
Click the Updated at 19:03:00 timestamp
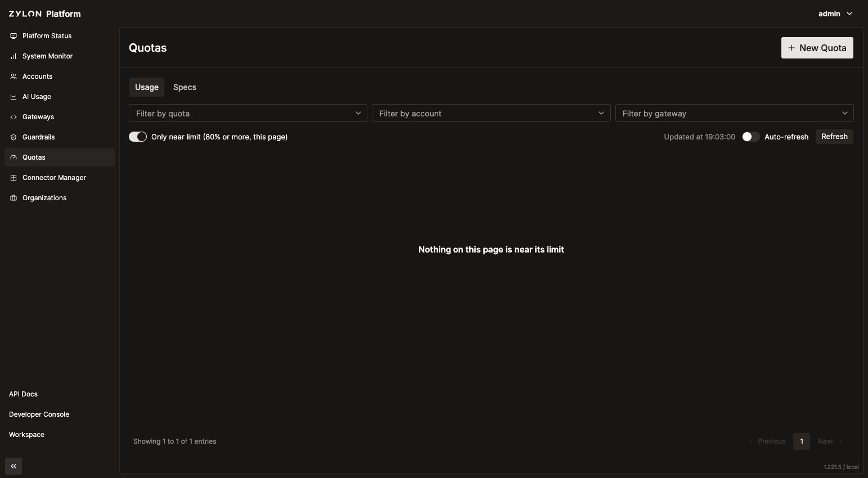[699, 137]
